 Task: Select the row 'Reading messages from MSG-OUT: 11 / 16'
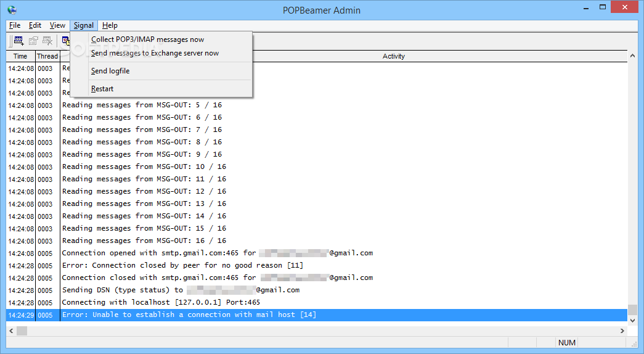click(x=317, y=179)
